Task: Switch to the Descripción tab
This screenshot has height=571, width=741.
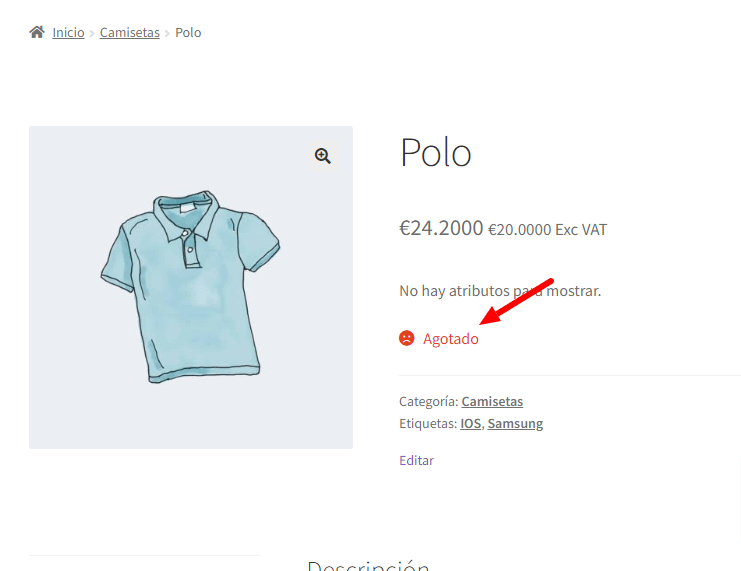Action: click(x=369, y=565)
